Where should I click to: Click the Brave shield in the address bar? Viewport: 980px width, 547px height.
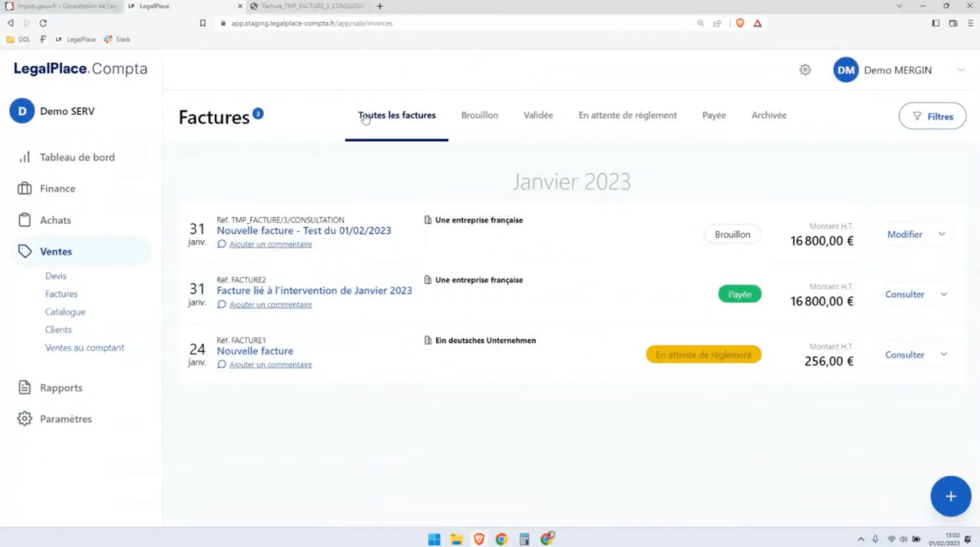click(x=740, y=24)
